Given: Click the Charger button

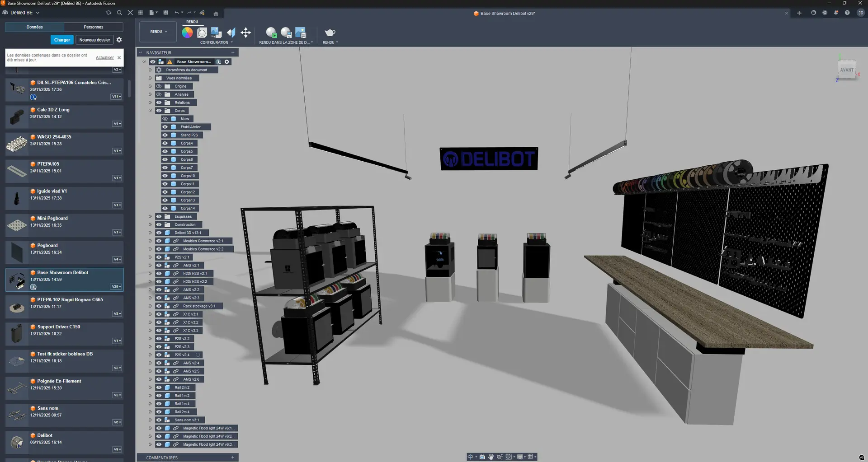Looking at the screenshot, I should click(x=62, y=40).
